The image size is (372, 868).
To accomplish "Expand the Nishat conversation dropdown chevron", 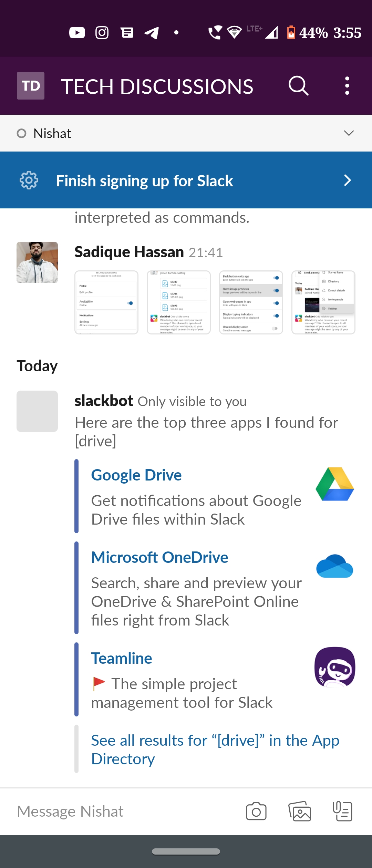I will tap(349, 133).
